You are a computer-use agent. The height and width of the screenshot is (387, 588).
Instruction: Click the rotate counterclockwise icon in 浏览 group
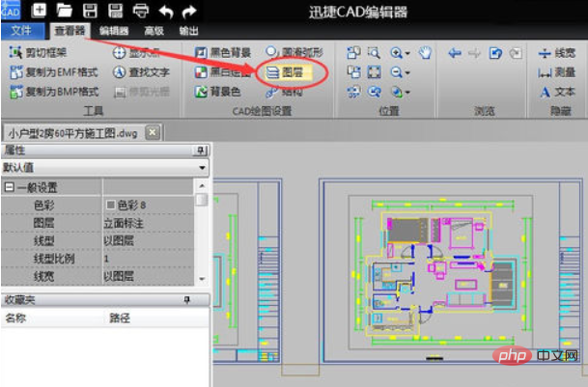pos(495,53)
